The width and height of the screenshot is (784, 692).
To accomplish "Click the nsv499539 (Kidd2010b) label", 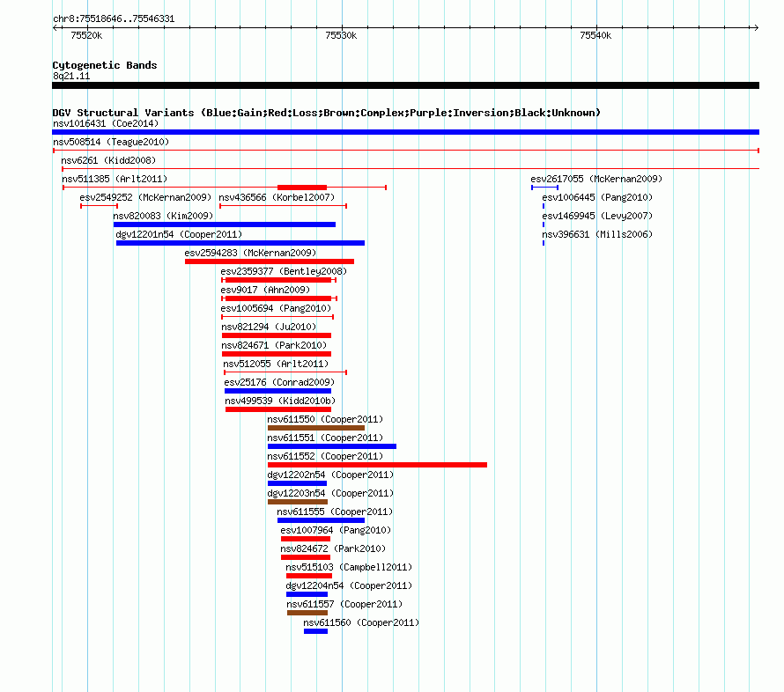I will pos(280,401).
